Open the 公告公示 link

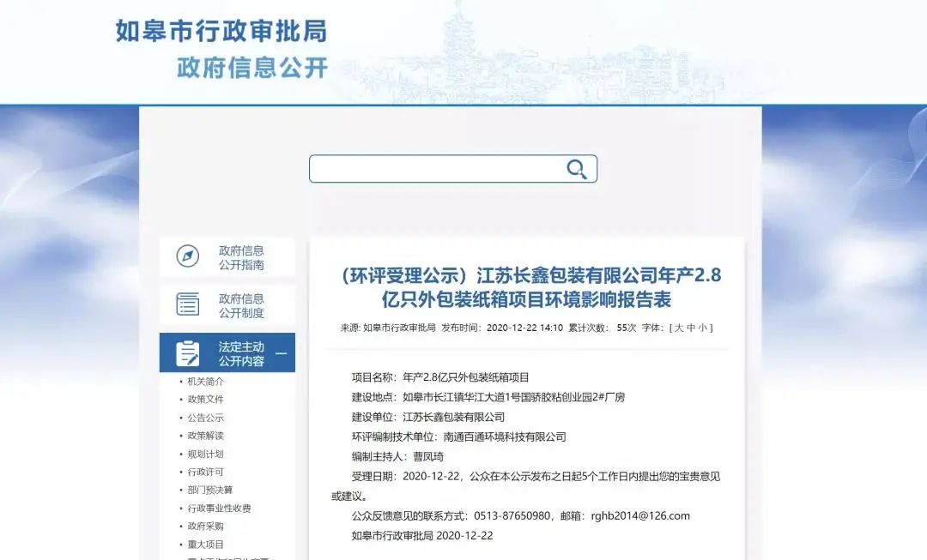pos(206,418)
